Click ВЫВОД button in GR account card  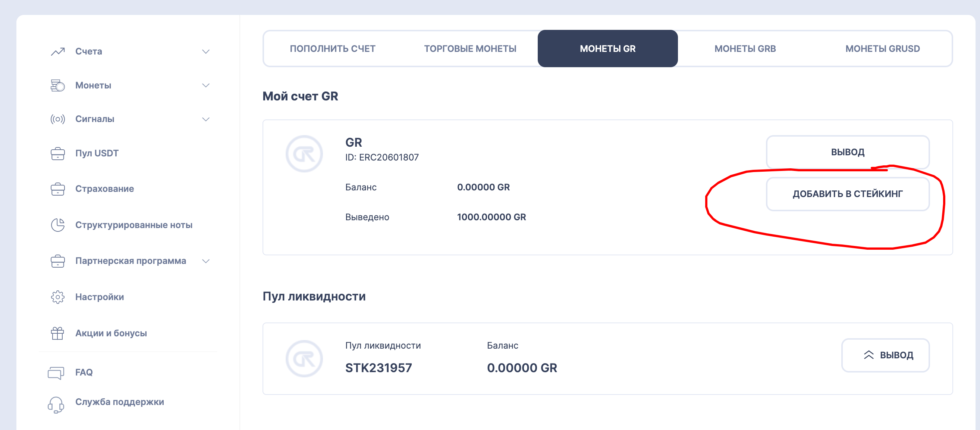848,152
